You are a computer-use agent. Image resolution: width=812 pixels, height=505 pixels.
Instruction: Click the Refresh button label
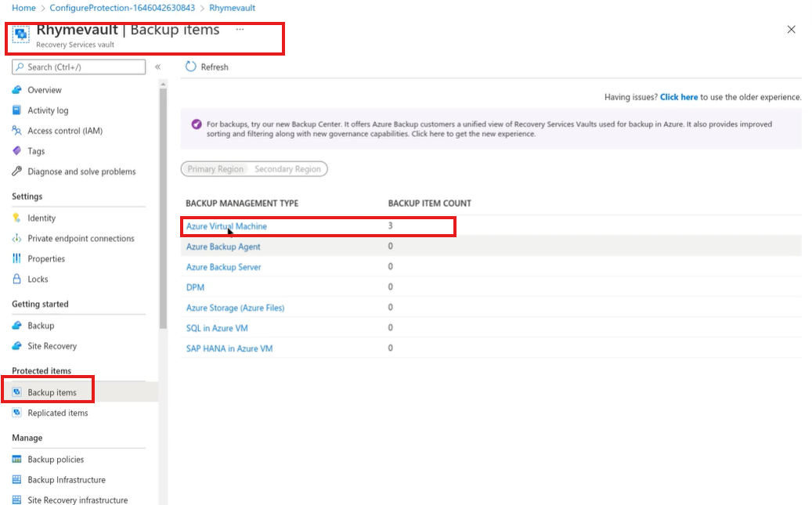point(215,67)
